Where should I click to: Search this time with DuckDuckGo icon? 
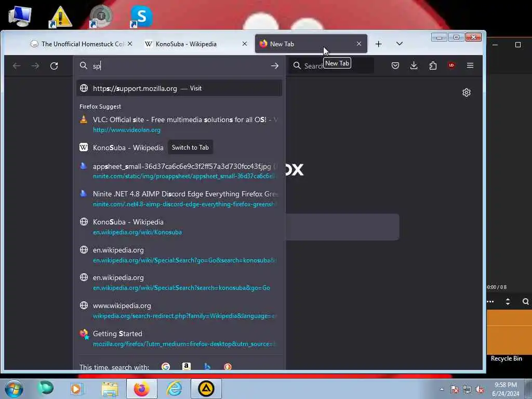pos(228,366)
